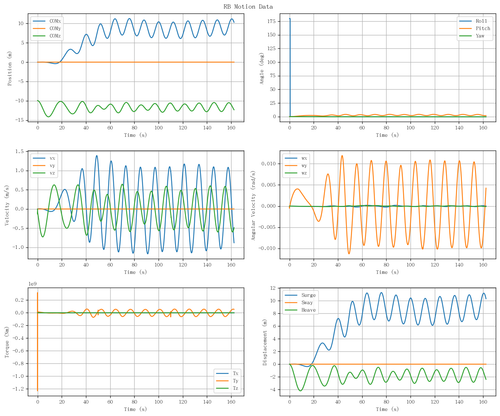
Task: Click the Tx legend entry in the torque plot
Action: 227,373
